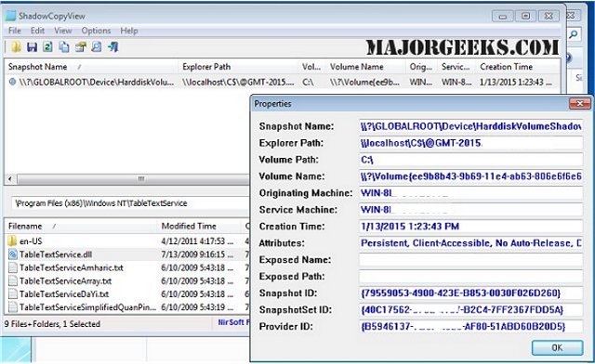Screen dimensions: 595x364
Task: Maximize the ShadowCopyView window
Action: [525, 16]
